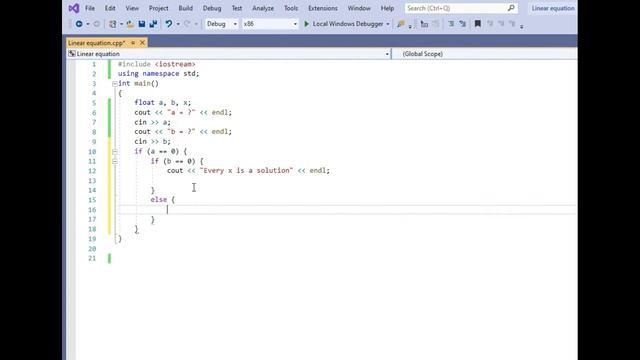Image resolution: width=640 pixels, height=360 pixels.
Task: Click the Undo arrow icon
Action: [x=169, y=24]
